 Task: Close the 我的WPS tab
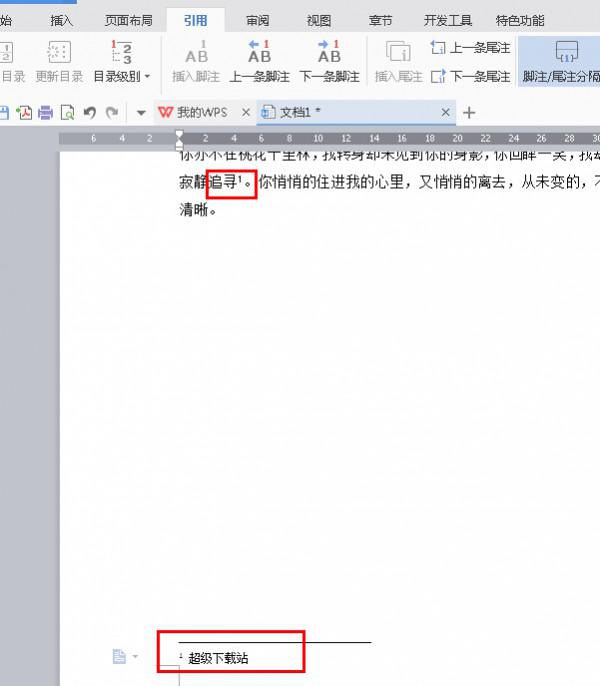click(246, 113)
